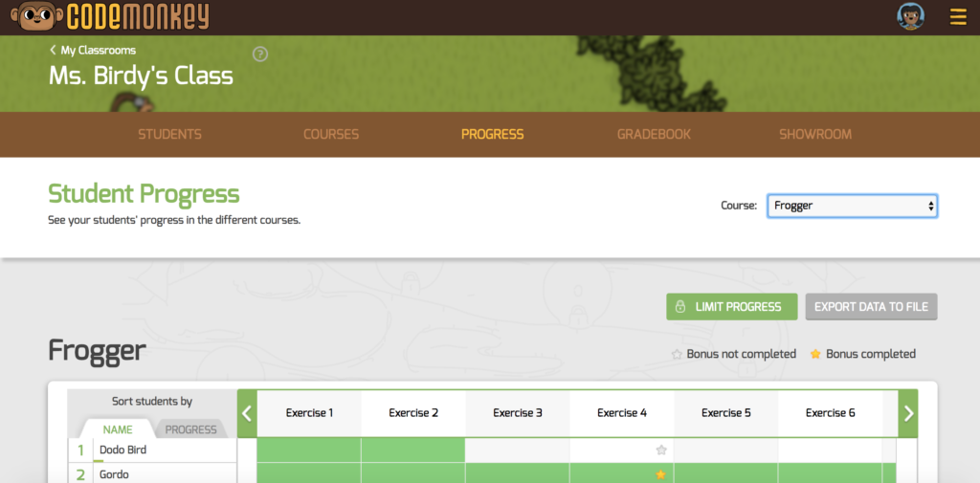Click Gordo's gold bonus star

coord(660,474)
